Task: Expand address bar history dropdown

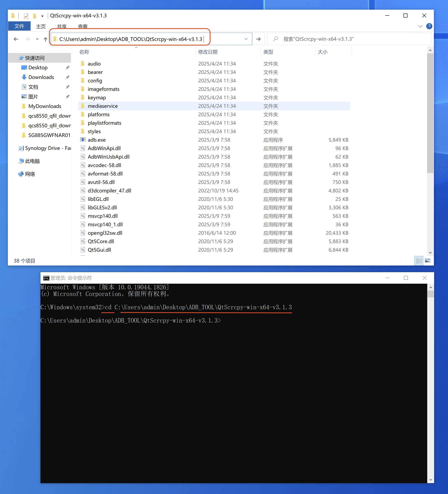Action: pyautogui.click(x=246, y=39)
